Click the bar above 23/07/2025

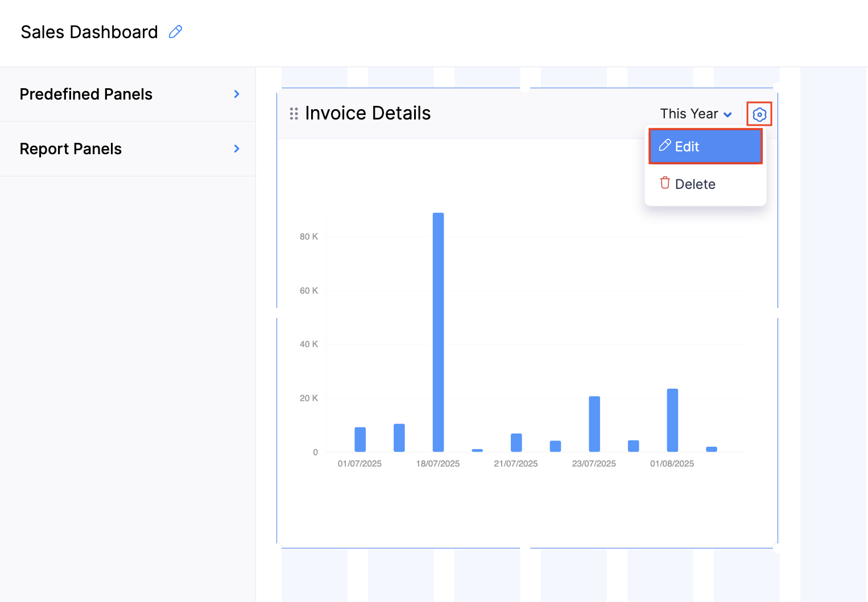(594, 424)
